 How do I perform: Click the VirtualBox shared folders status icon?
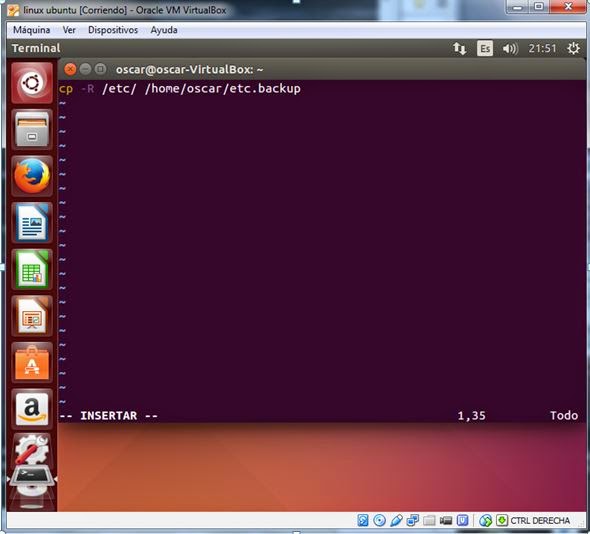click(429, 520)
